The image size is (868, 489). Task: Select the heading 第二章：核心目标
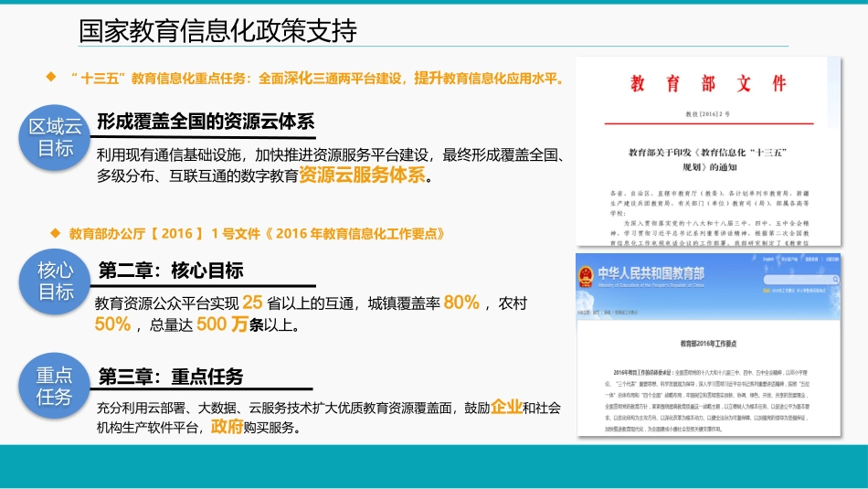coord(171,271)
